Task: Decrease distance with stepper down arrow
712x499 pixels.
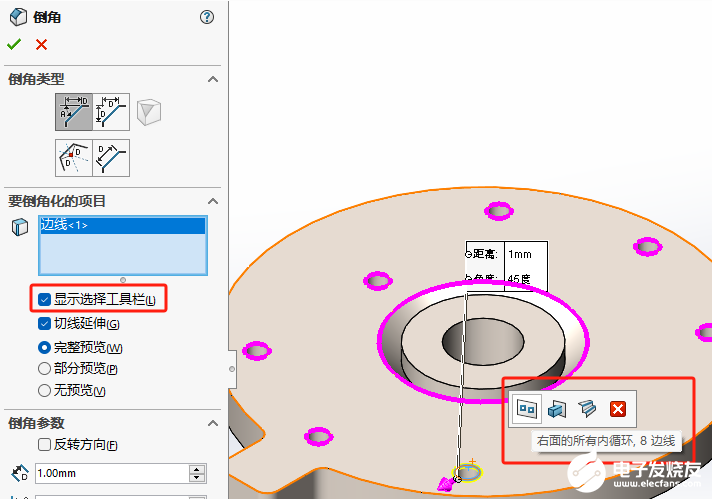Action: point(197,478)
